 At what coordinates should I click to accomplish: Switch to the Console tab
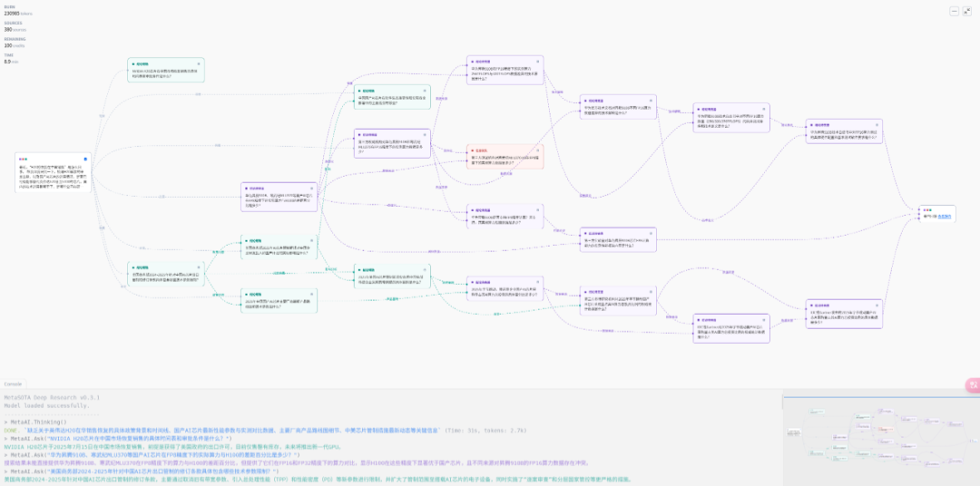(13, 384)
